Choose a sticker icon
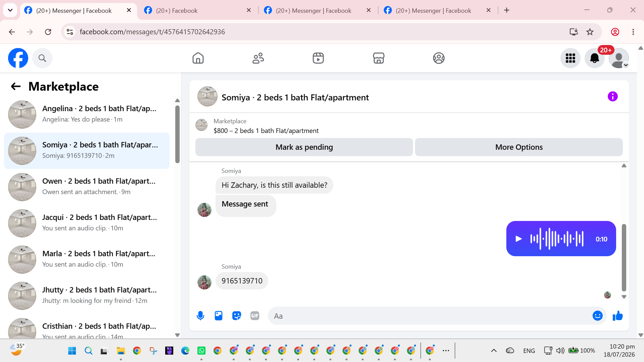This screenshot has height=362, width=644. coord(237,316)
